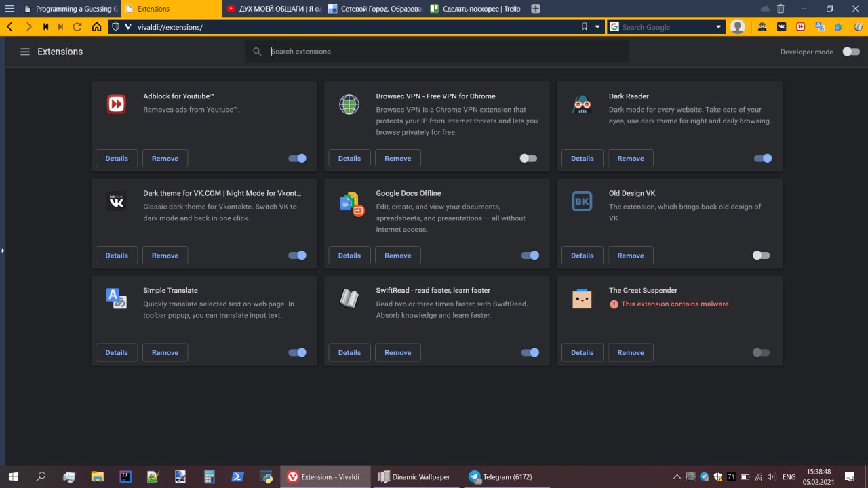The height and width of the screenshot is (488, 868).
Task: Go back with the browser back arrow
Action: [x=9, y=27]
